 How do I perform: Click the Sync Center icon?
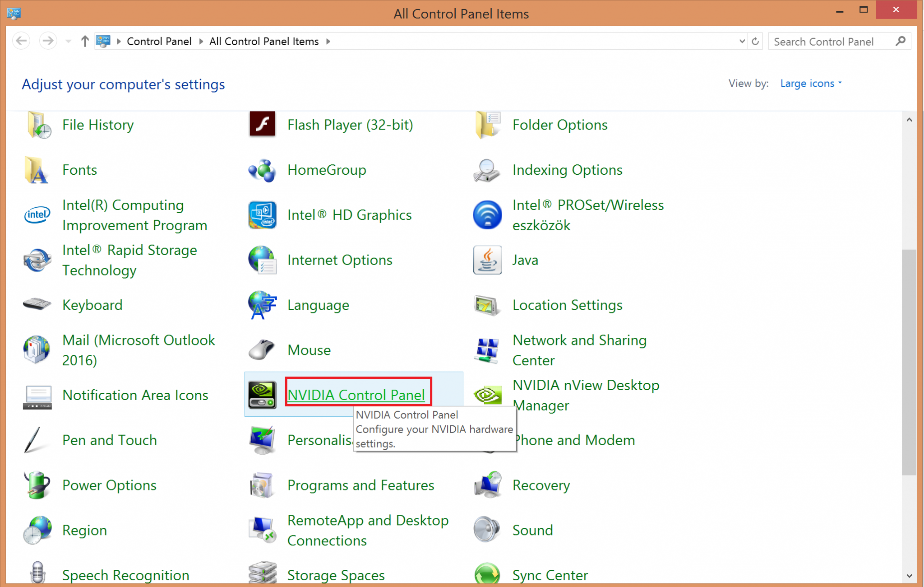[x=487, y=574]
